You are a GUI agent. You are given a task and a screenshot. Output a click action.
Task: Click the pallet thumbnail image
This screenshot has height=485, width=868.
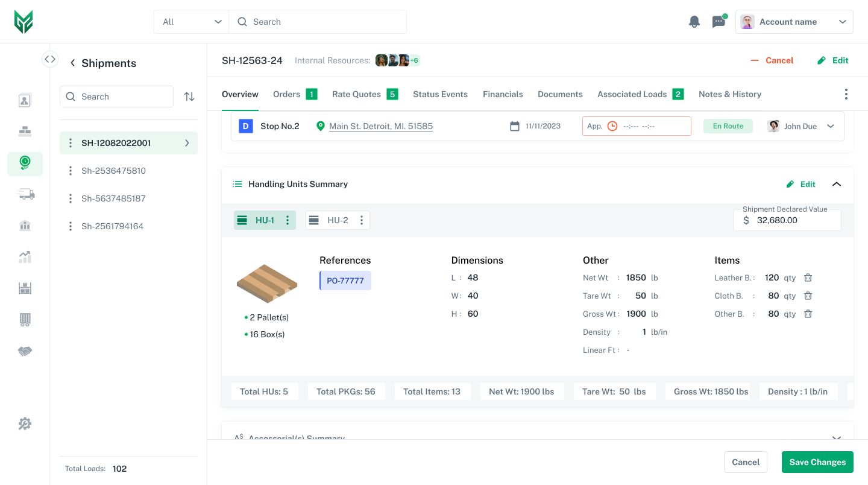tap(267, 284)
